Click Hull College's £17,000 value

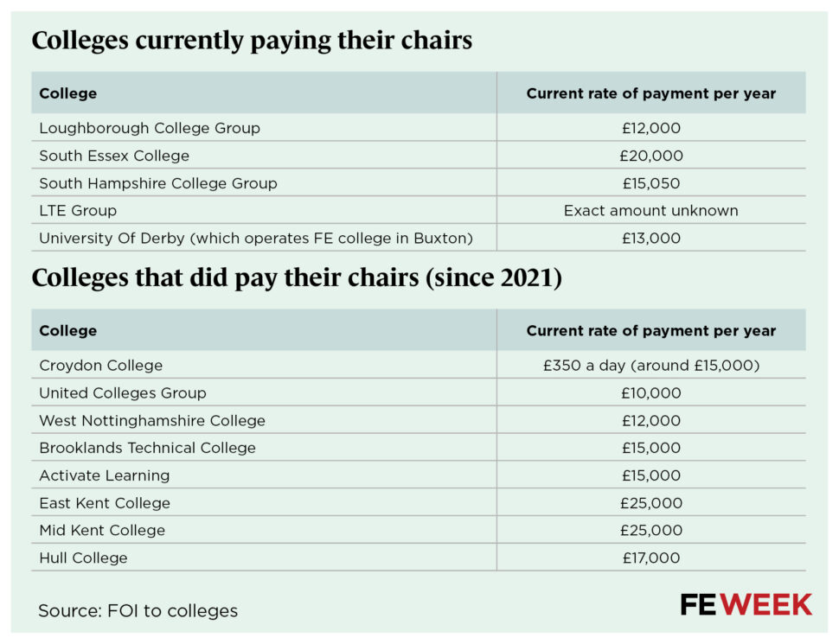pos(650,558)
